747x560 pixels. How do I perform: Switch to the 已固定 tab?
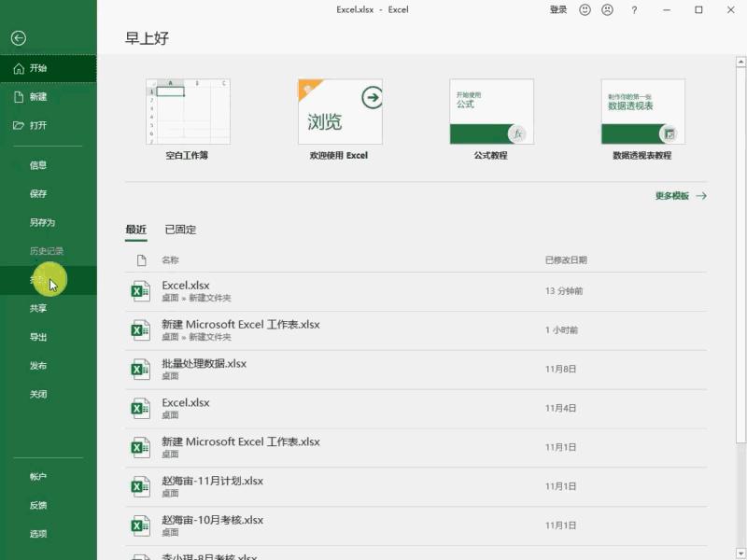point(180,229)
